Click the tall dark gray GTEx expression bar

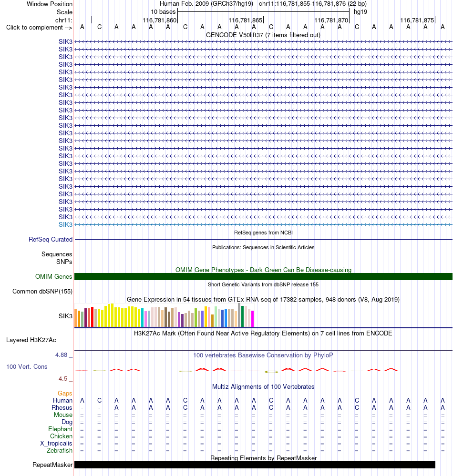239,315
